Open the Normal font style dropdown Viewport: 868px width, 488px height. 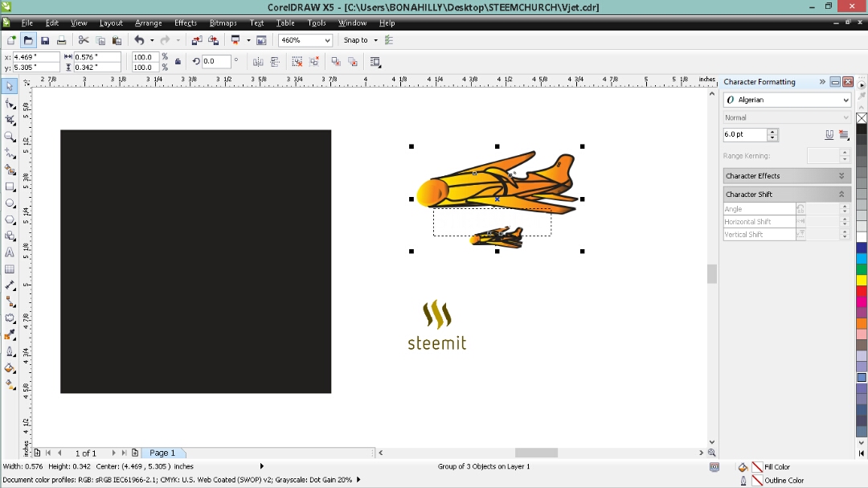845,117
